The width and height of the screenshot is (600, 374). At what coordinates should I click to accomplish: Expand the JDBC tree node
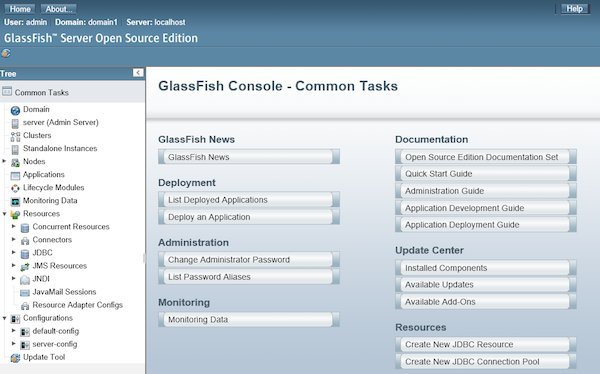[x=13, y=252]
